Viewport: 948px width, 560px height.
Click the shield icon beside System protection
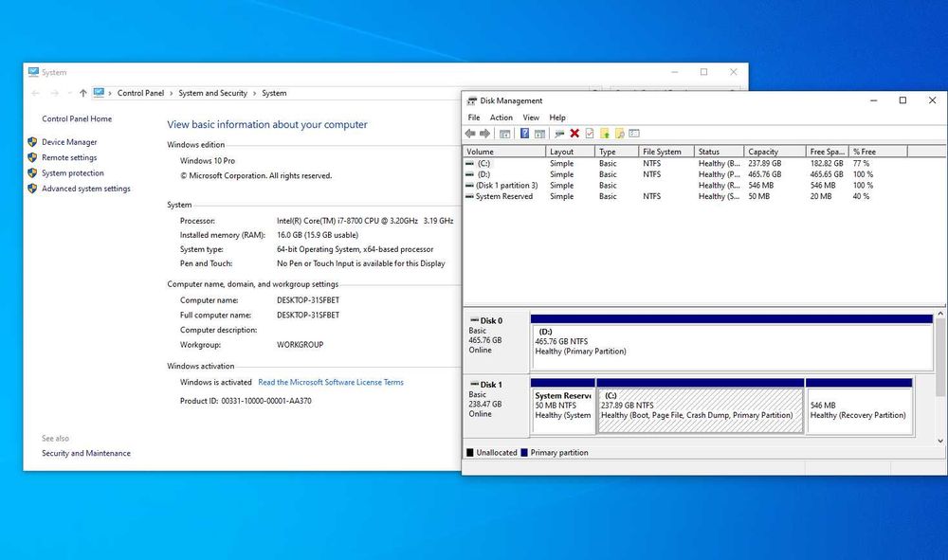tap(32, 173)
